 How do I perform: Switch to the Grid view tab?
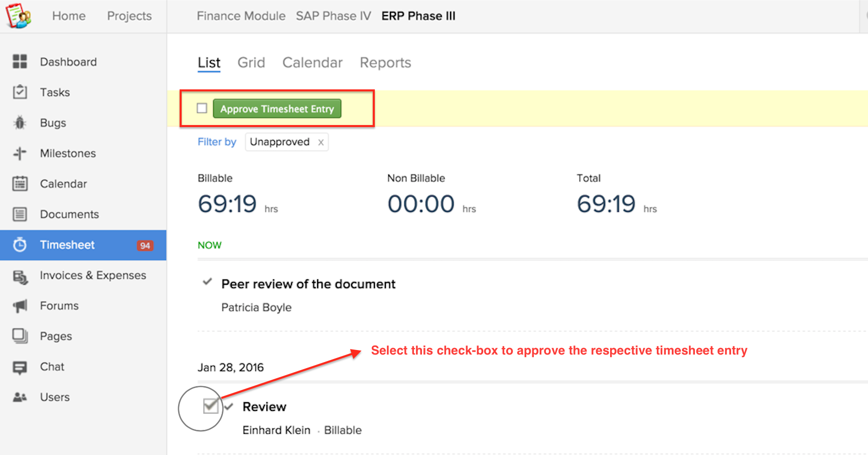pos(251,63)
